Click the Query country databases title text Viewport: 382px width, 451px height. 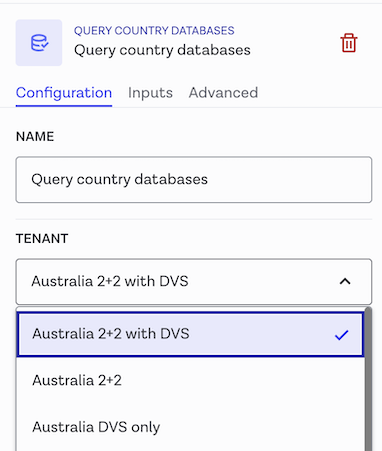click(162, 50)
